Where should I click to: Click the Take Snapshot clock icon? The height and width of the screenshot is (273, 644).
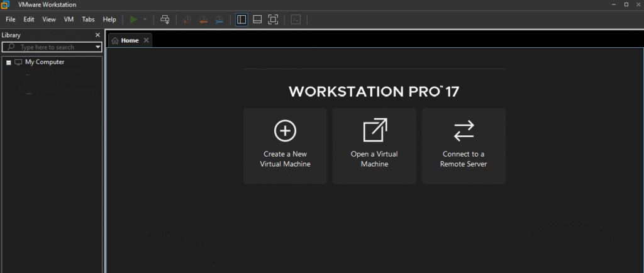click(187, 19)
